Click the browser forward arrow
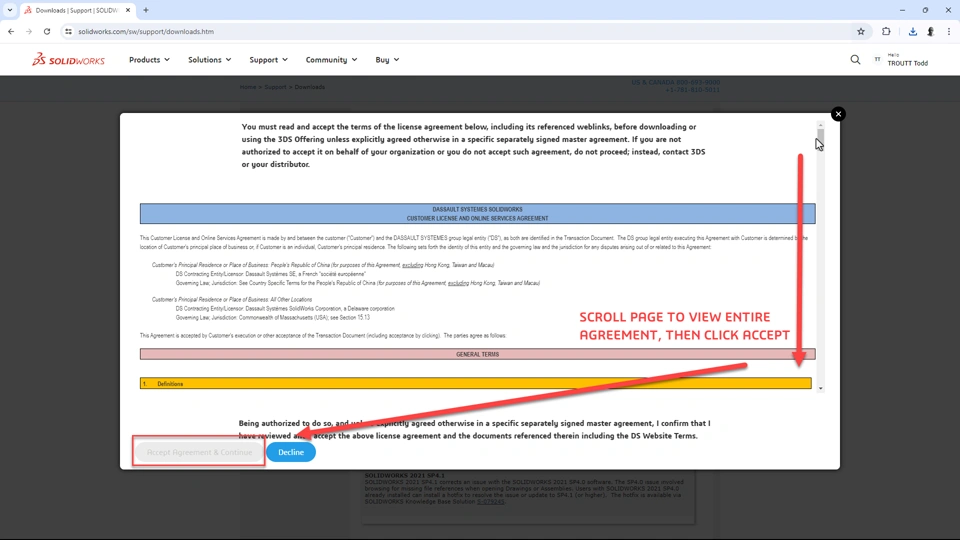This screenshot has width=960, height=540. (x=29, y=31)
